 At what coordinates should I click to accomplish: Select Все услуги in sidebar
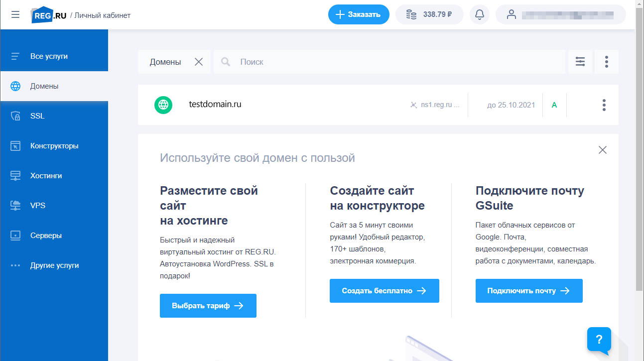coord(54,56)
